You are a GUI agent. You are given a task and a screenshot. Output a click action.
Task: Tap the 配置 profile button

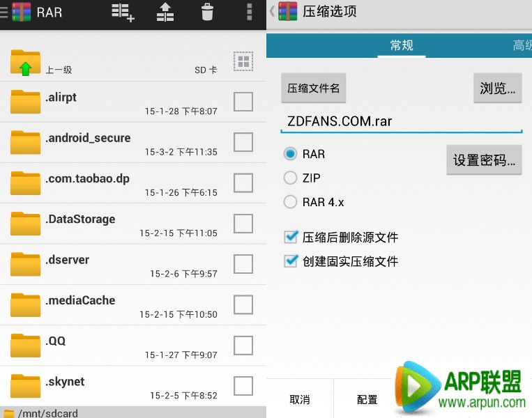pyautogui.click(x=367, y=399)
